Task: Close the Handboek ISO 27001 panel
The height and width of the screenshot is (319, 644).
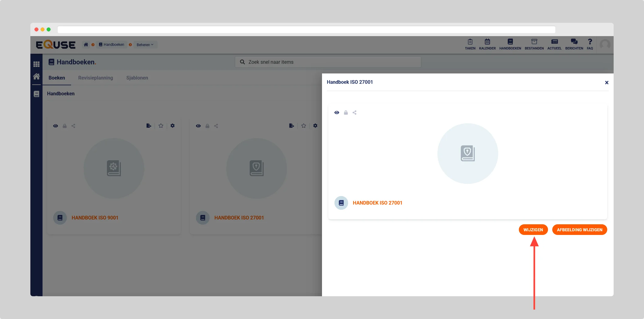Action: click(x=606, y=83)
